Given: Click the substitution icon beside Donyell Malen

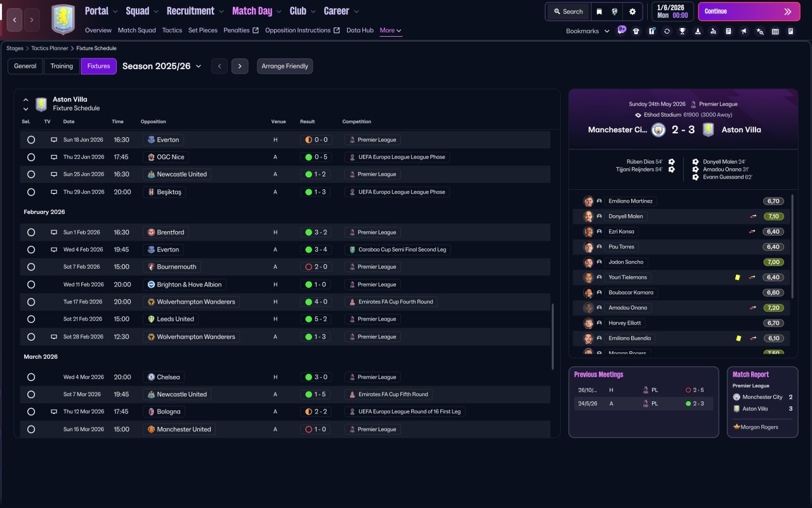Looking at the screenshot, I should (x=753, y=217).
